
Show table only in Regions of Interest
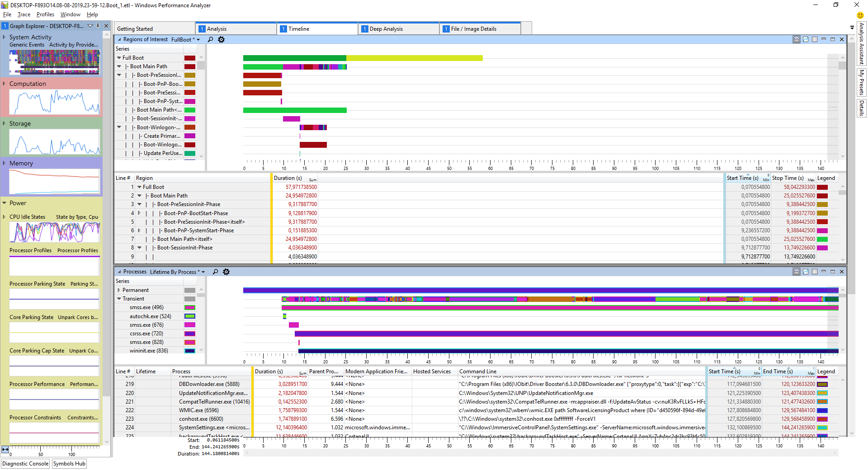[x=815, y=39]
